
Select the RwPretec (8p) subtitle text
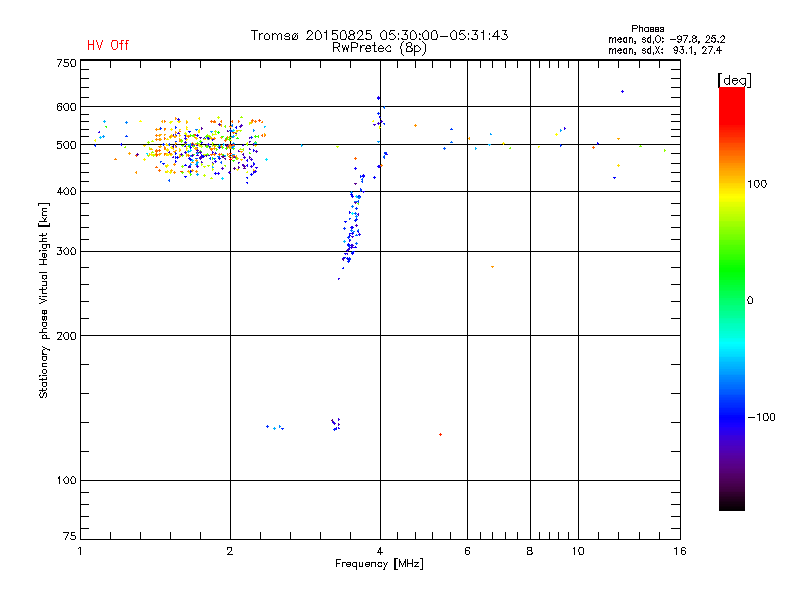click(379, 47)
